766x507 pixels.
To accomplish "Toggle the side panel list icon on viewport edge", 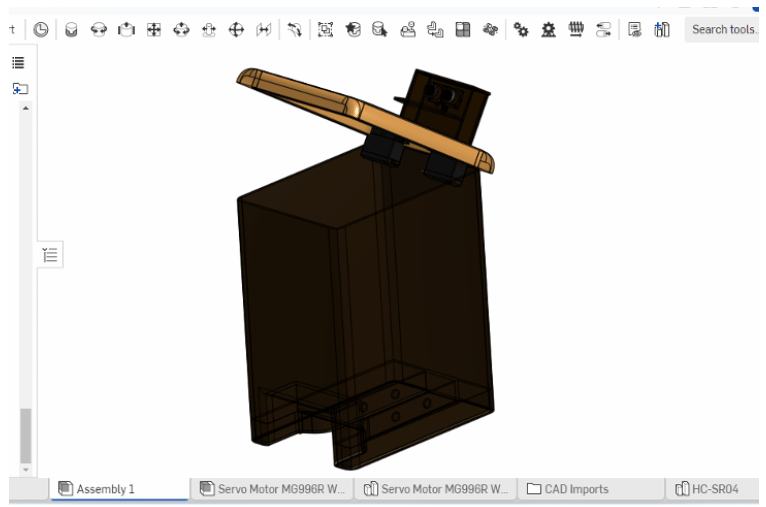I will click(51, 255).
